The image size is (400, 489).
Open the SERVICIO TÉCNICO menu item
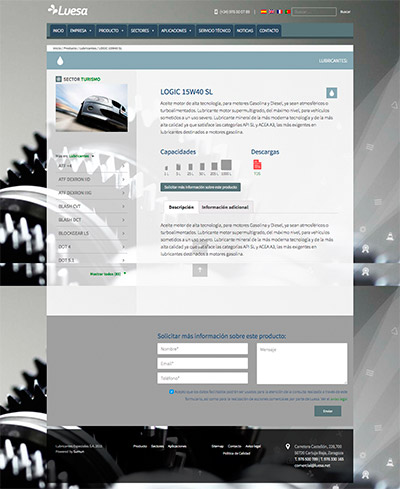pyautogui.click(x=214, y=31)
